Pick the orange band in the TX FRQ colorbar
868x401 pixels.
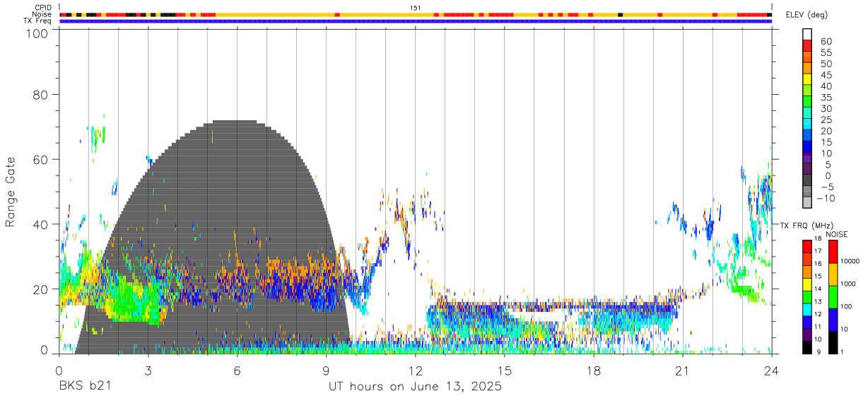click(x=807, y=271)
